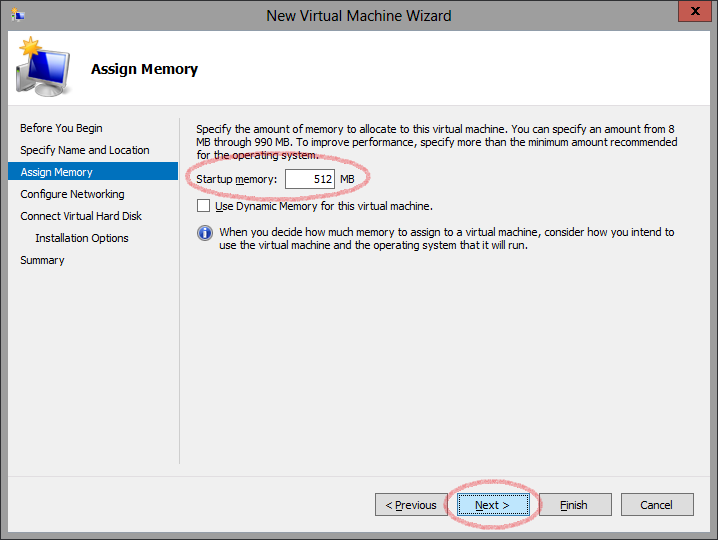Click the blue information icon
The image size is (718, 540).
[204, 233]
